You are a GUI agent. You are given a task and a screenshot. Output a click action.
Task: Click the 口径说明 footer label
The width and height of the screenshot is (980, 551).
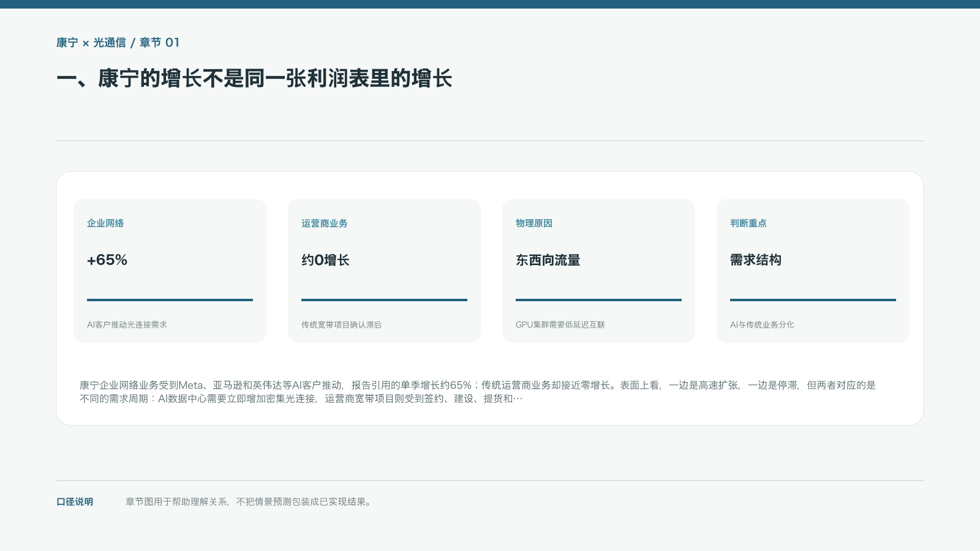point(75,501)
